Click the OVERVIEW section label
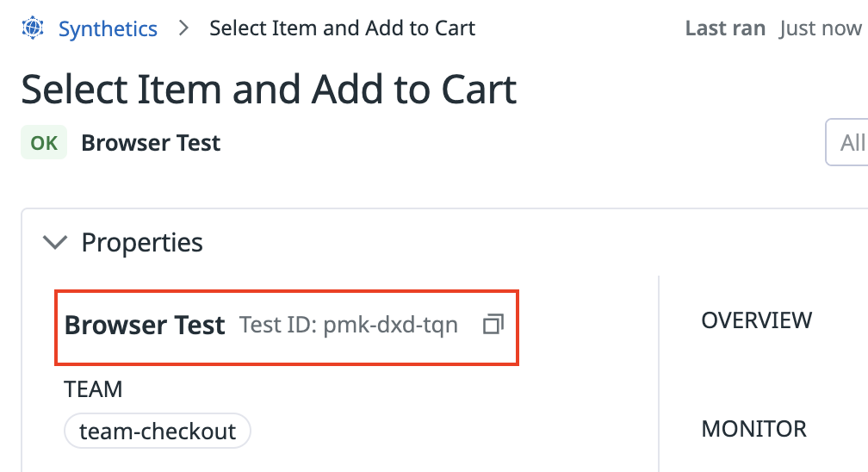 click(757, 320)
